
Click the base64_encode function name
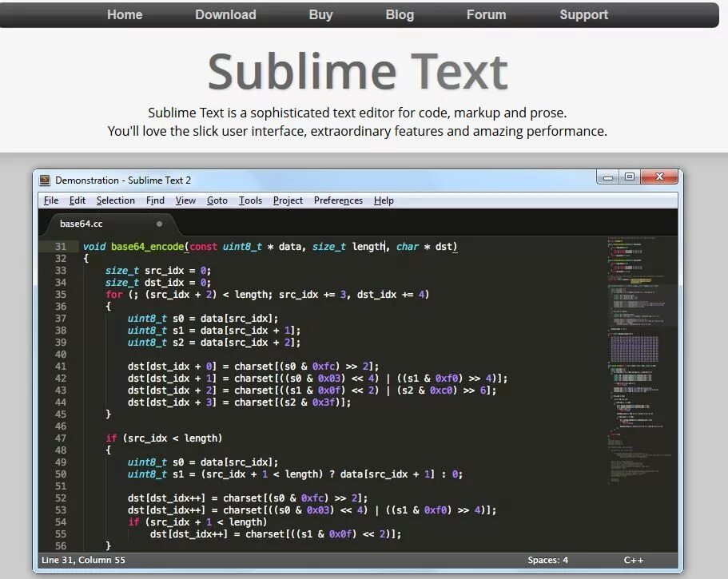148,247
